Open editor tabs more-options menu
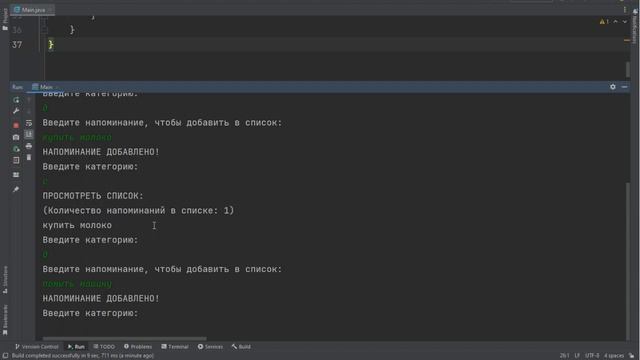Image resolution: width=640 pixels, height=360 pixels. pyautogui.click(x=624, y=9)
